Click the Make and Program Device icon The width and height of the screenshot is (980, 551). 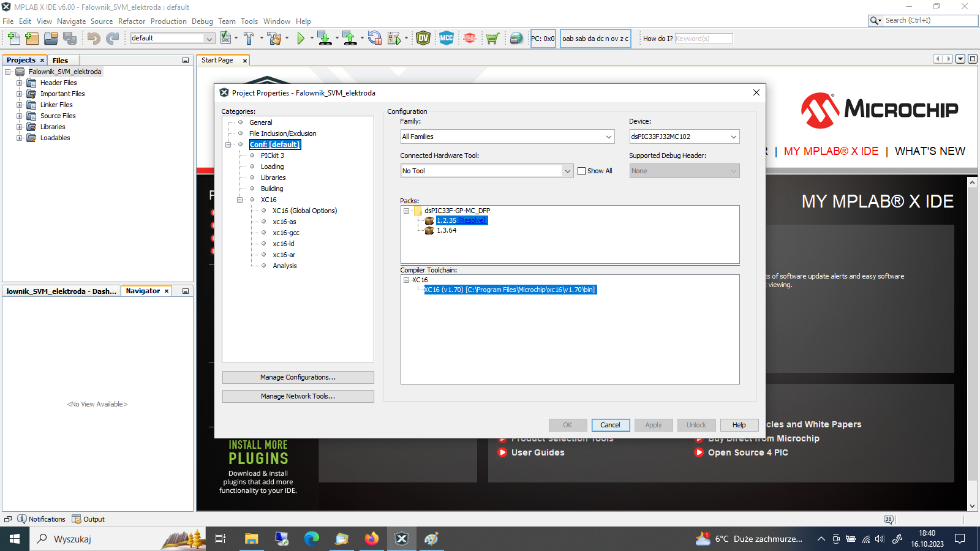click(325, 39)
